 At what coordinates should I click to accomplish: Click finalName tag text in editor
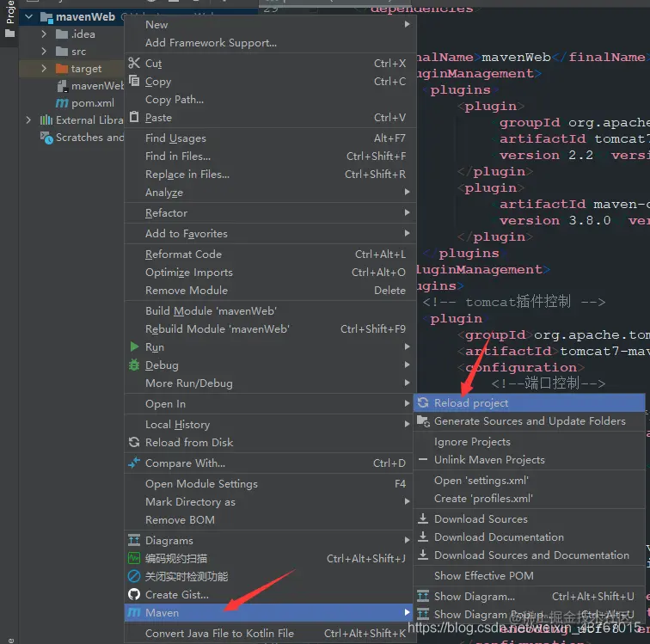(605, 57)
